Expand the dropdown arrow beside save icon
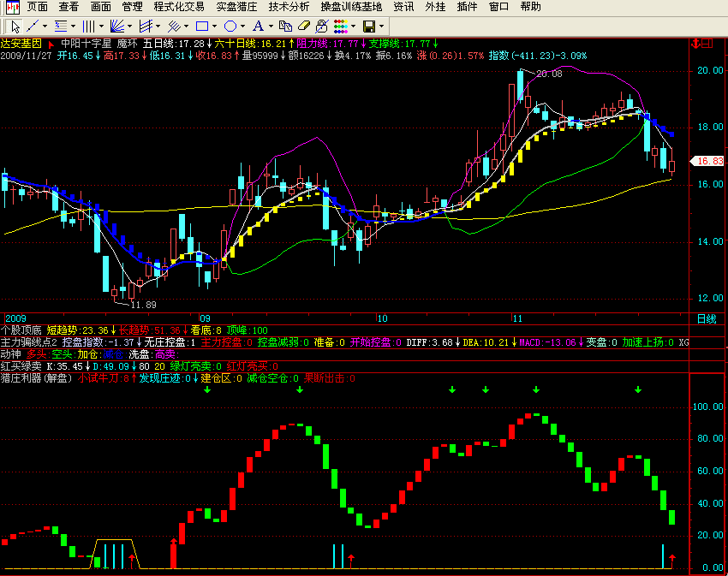Screen dimensions: 728x576 (381, 26)
